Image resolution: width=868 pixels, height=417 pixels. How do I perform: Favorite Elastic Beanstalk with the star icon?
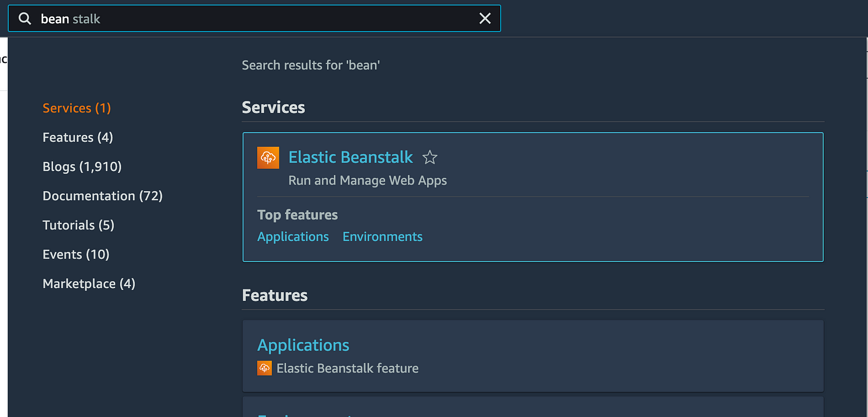point(430,157)
